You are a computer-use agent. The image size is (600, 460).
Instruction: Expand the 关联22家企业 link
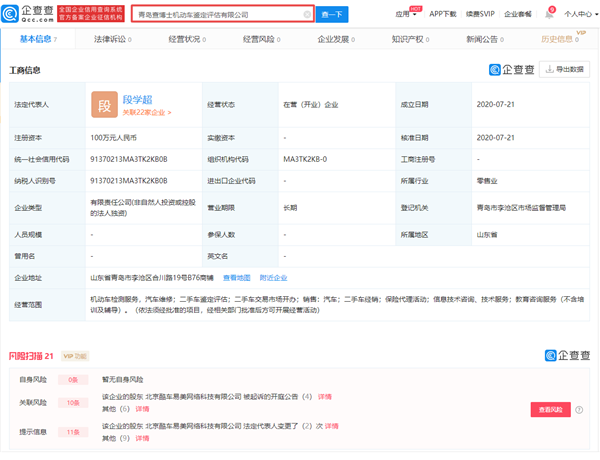coord(147,113)
